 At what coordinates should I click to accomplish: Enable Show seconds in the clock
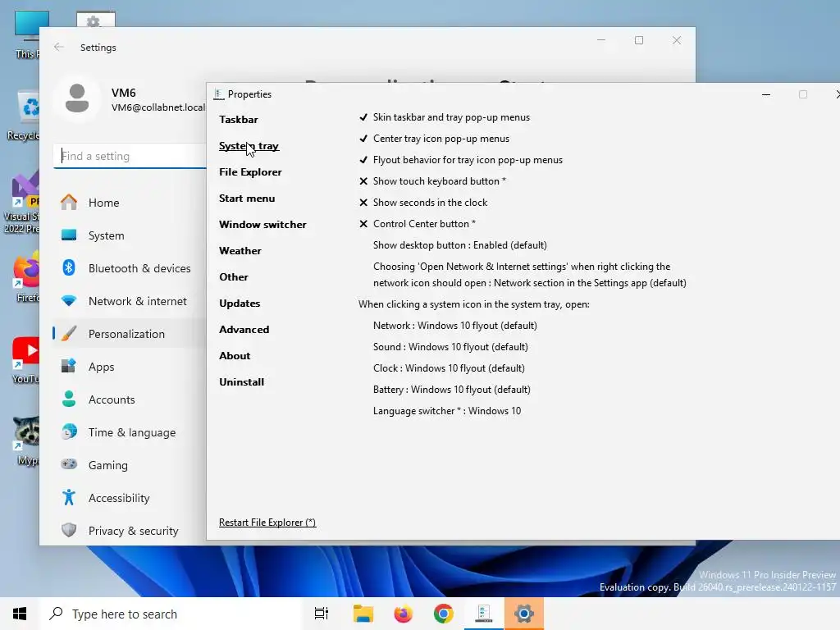tap(423, 203)
